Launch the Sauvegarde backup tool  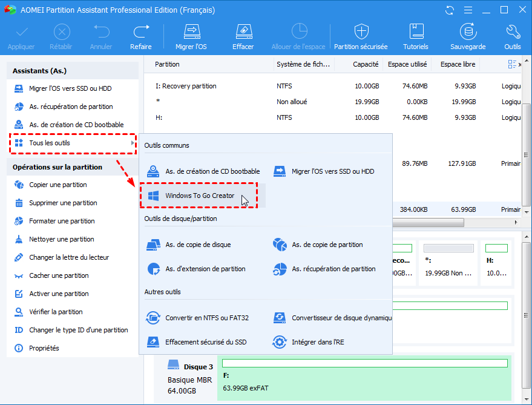click(x=468, y=37)
